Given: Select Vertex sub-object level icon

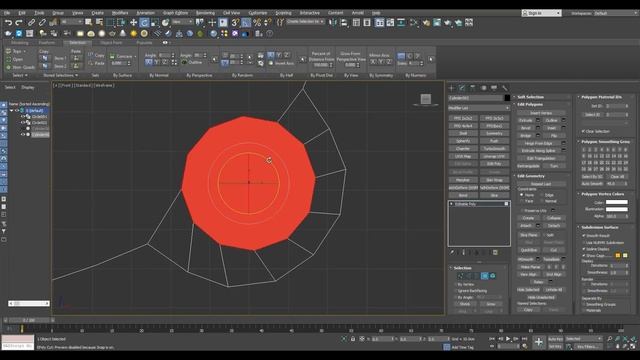Looking at the screenshot, I should [x=460, y=276].
